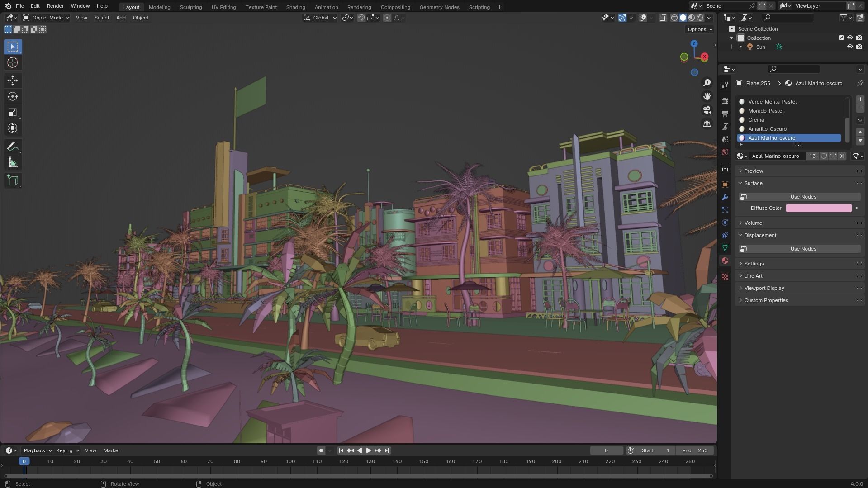
Task: Open the Object Data properties tab
Action: coord(725,248)
